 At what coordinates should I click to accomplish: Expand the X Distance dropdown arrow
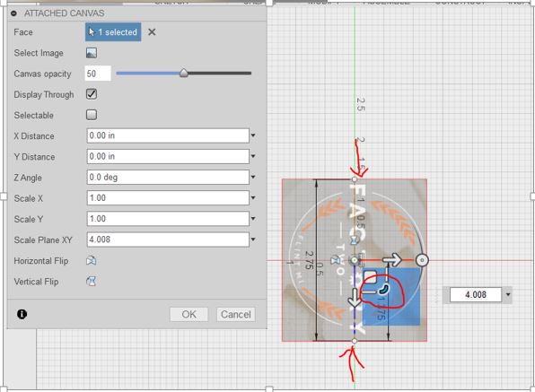[x=253, y=135]
